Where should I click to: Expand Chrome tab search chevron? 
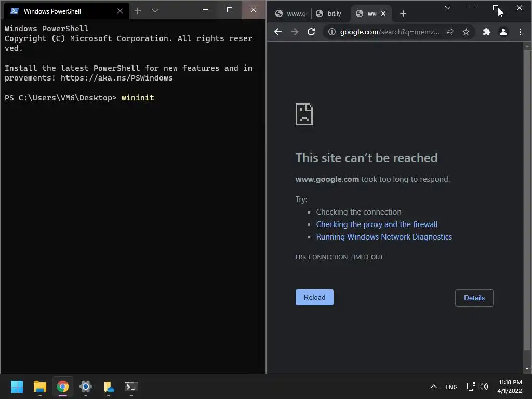[x=448, y=8]
